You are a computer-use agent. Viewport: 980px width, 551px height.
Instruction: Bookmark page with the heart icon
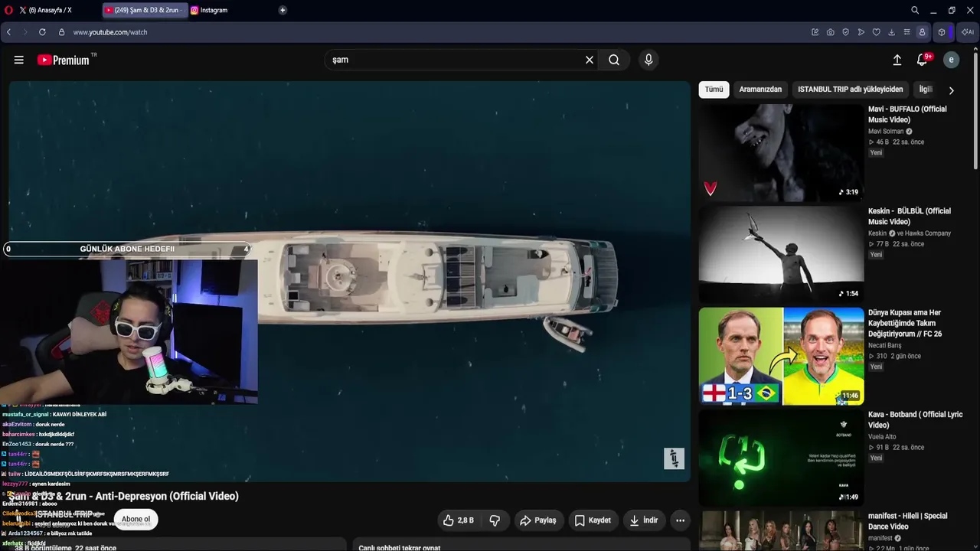[877, 32]
